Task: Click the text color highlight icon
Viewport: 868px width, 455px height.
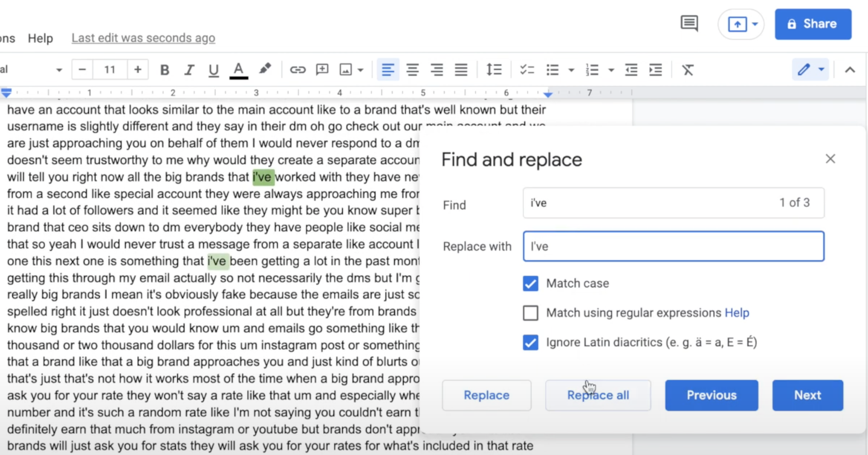Action: [264, 69]
